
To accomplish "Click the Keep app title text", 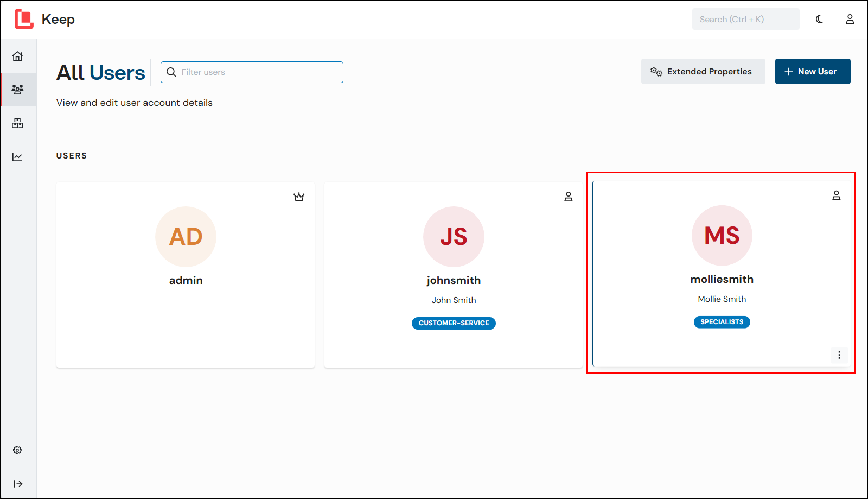I will point(58,20).
